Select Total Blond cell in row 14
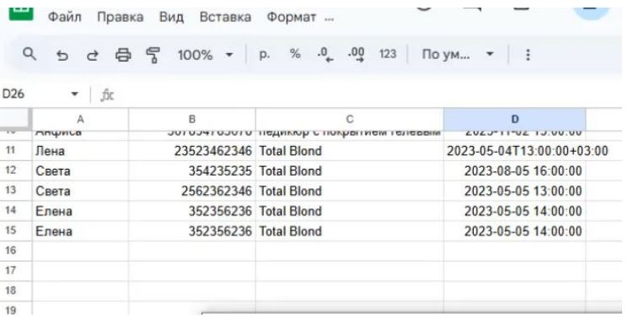644x324 pixels. point(350,211)
